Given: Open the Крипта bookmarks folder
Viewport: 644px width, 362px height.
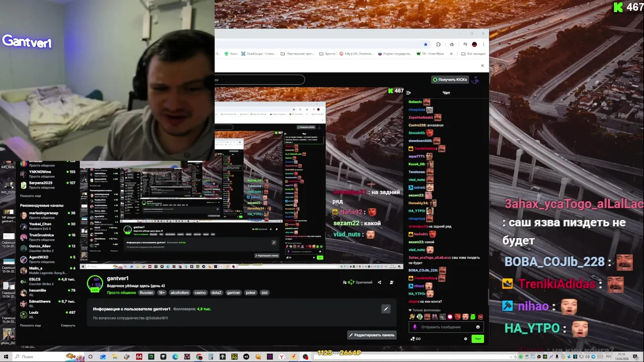Looking at the screenshot, I should (x=327, y=53).
